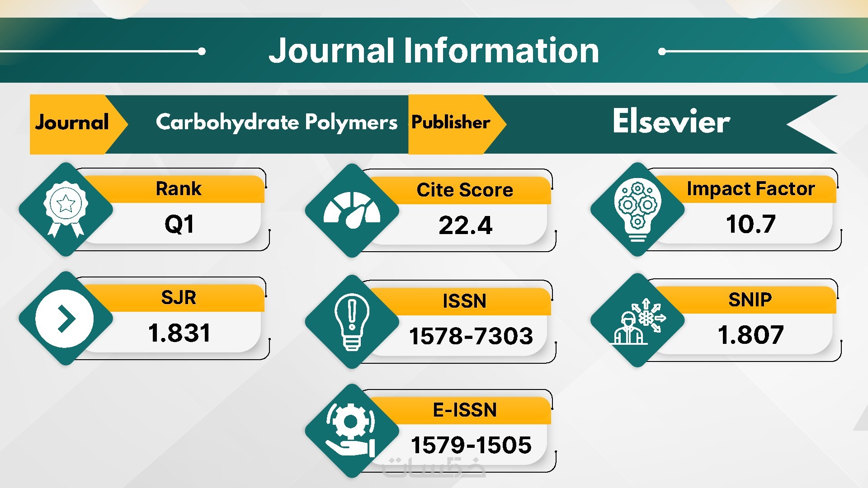Click the speedometer Cite Score icon
Viewport: 868px width, 488px height.
352,210
